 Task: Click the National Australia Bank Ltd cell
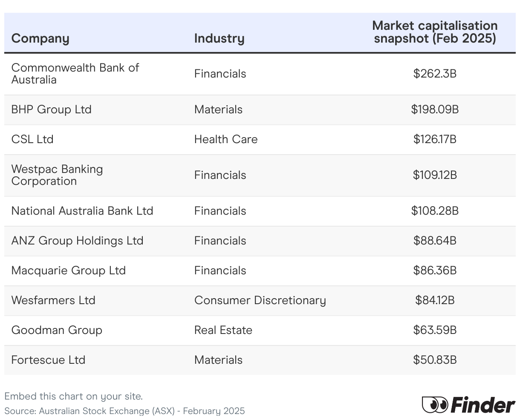82,211
